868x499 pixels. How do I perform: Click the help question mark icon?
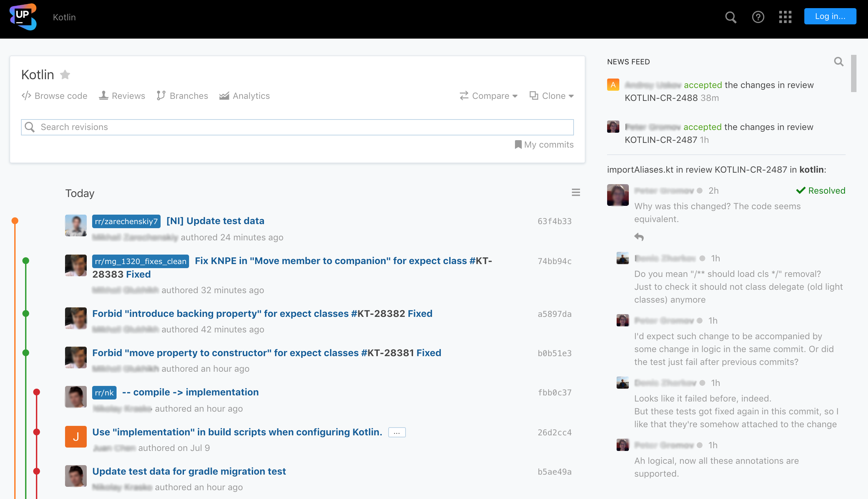coord(758,17)
